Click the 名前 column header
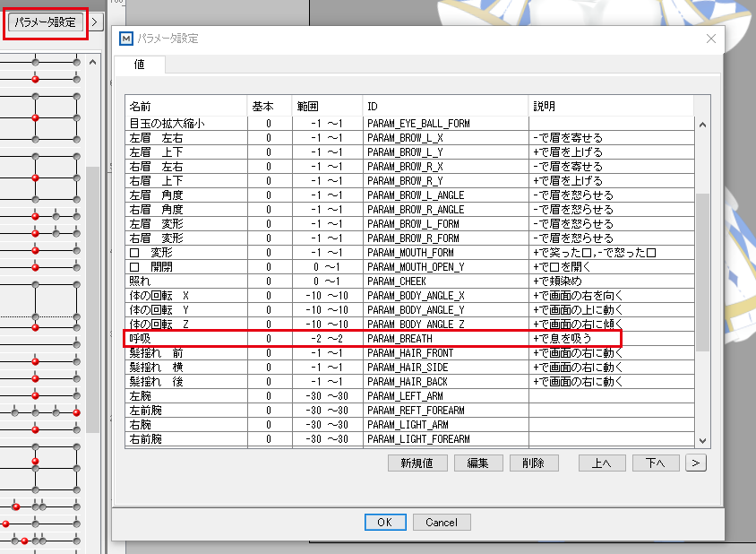The width and height of the screenshot is (756, 554). point(186,106)
